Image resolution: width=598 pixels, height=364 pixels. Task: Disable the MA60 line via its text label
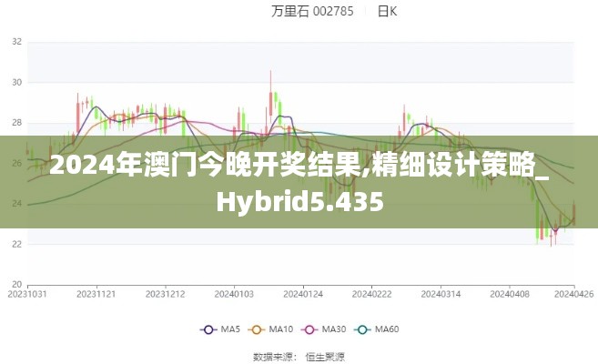[390, 329]
